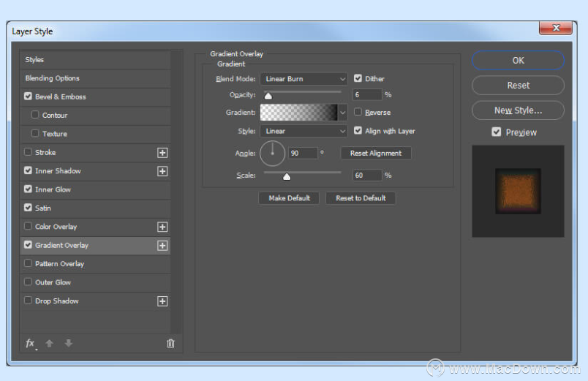Toggle the Preview checkbox
The height and width of the screenshot is (381, 588).
click(496, 132)
